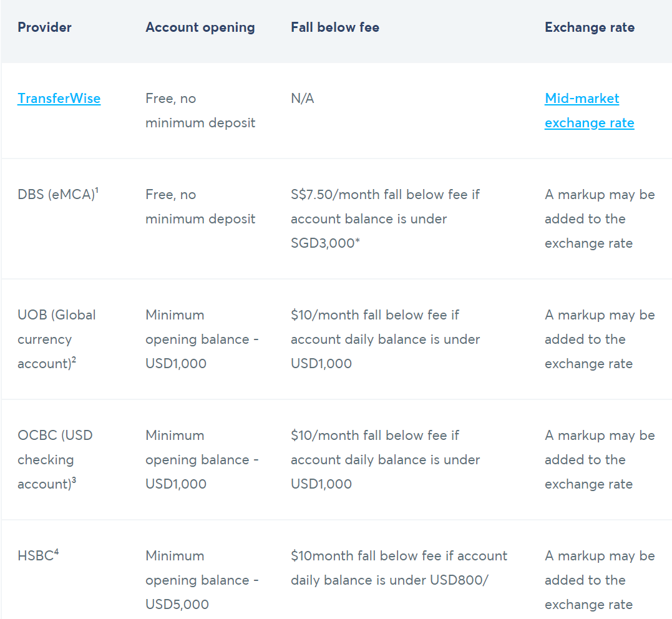The height and width of the screenshot is (619, 672).
Task: Open the TransferWise provider link
Action: [59, 99]
